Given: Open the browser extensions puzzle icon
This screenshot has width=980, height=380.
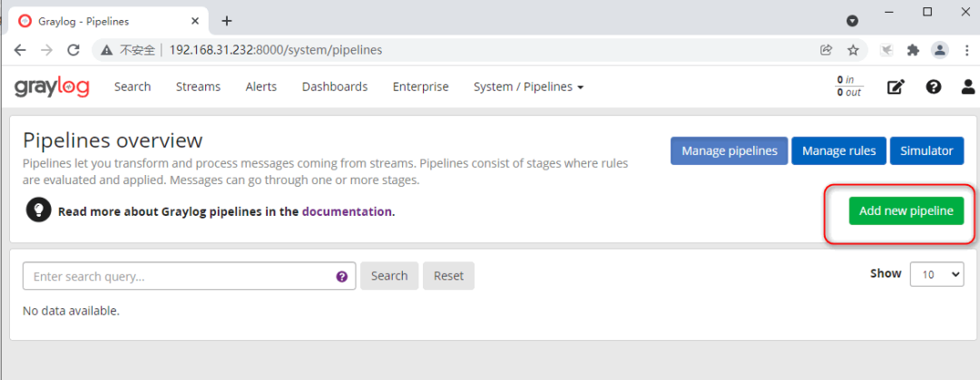Looking at the screenshot, I should [x=913, y=50].
